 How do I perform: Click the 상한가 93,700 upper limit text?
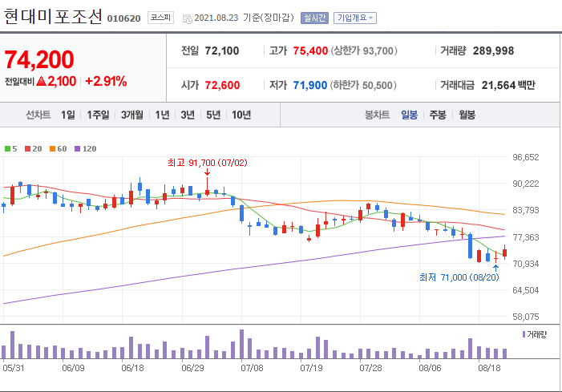(x=364, y=51)
